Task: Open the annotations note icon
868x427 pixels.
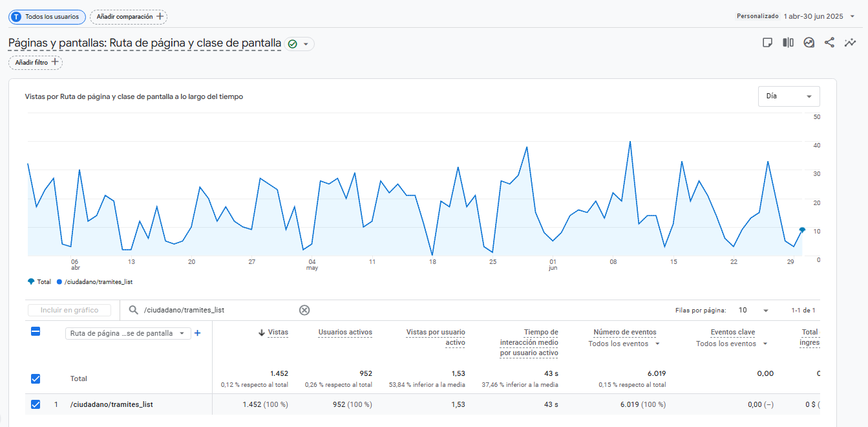Action: click(767, 43)
